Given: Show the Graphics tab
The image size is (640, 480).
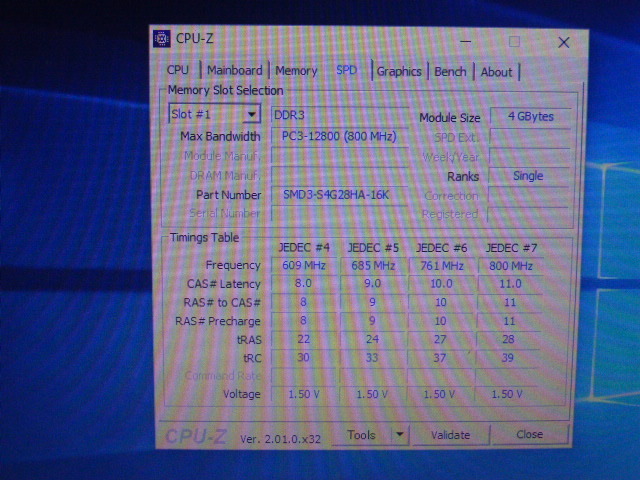Looking at the screenshot, I should [x=399, y=72].
